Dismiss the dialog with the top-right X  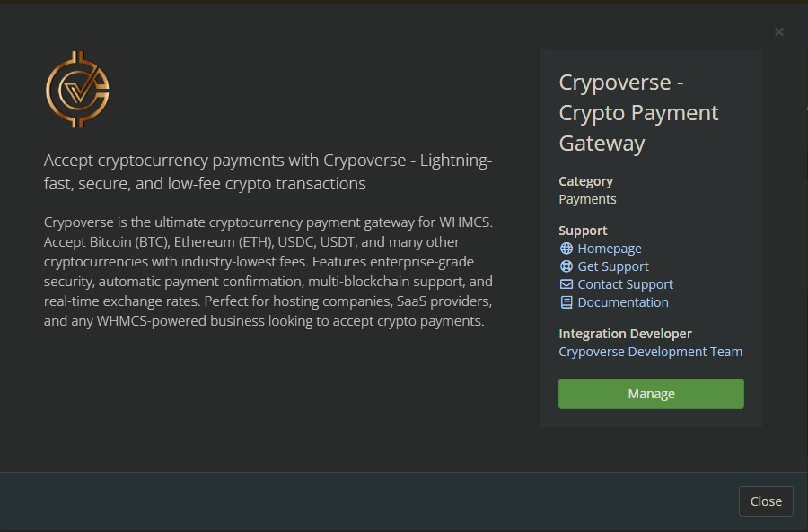point(779,32)
